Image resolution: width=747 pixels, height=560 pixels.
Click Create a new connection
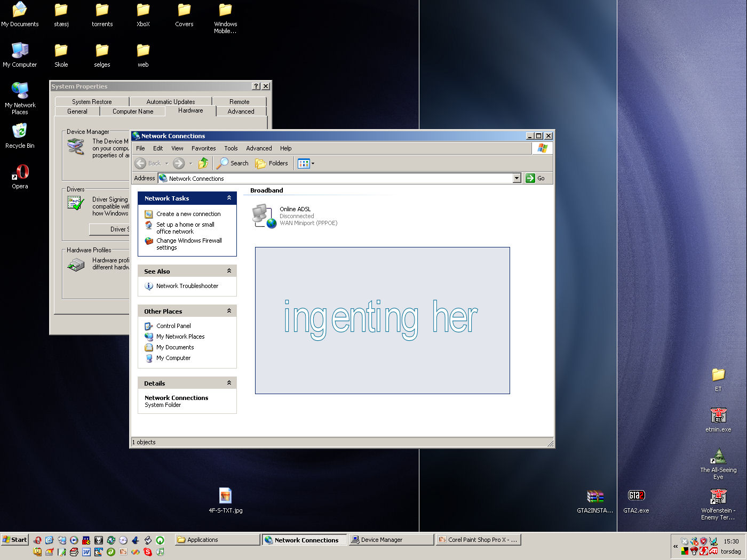point(188,214)
